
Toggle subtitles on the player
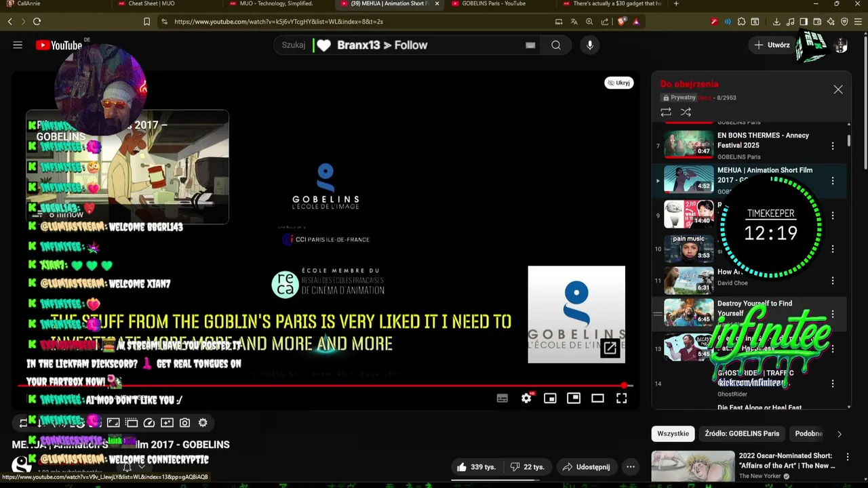pyautogui.click(x=502, y=399)
